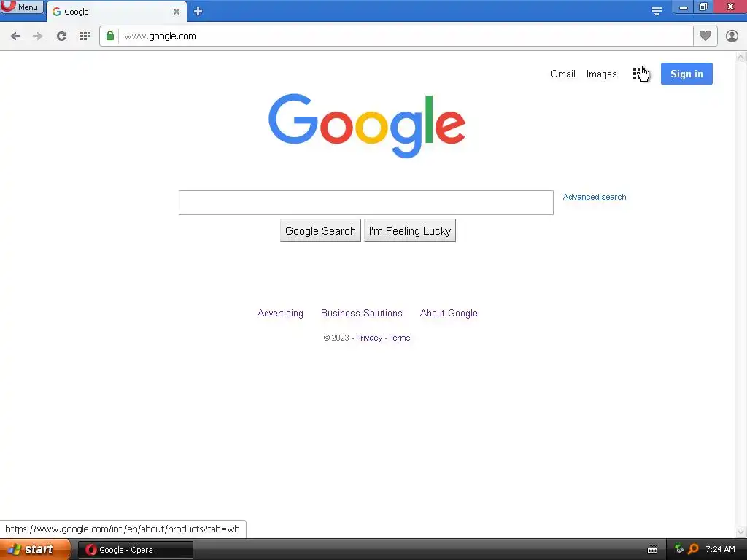Click the orange magnifier tray icon

[693, 549]
